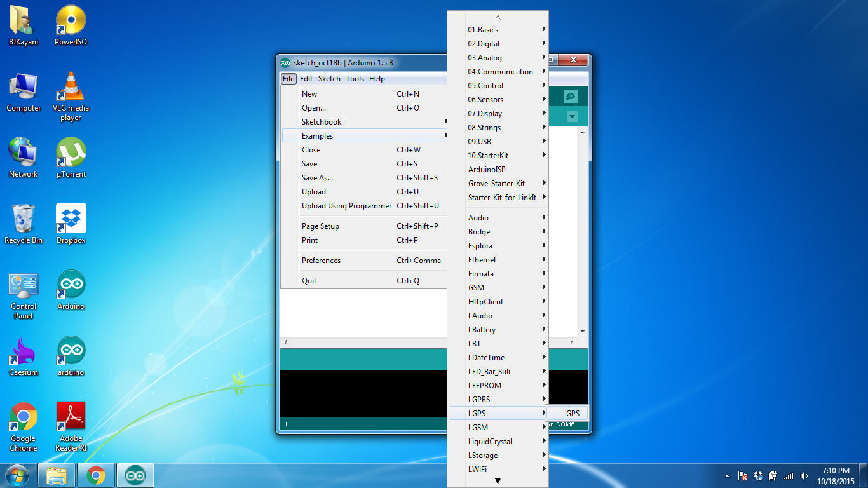868x488 pixels.
Task: Click the taskbar clock showing 7:10 PM
Action: [836, 476]
